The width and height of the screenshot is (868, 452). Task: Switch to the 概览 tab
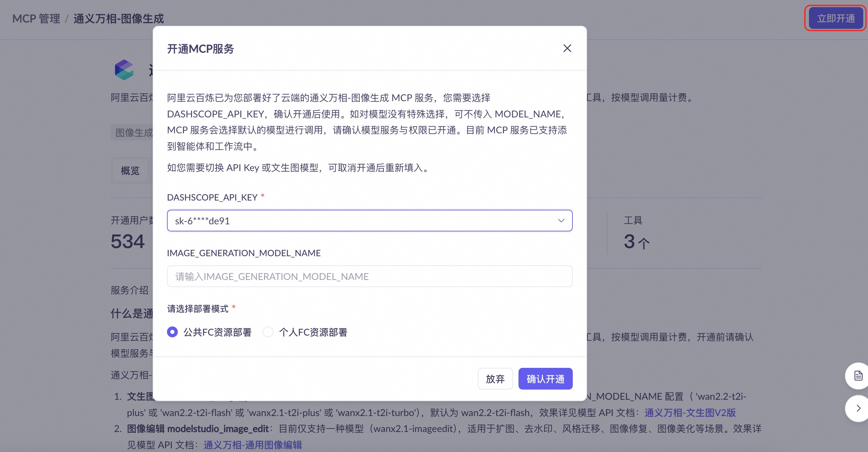(130, 171)
